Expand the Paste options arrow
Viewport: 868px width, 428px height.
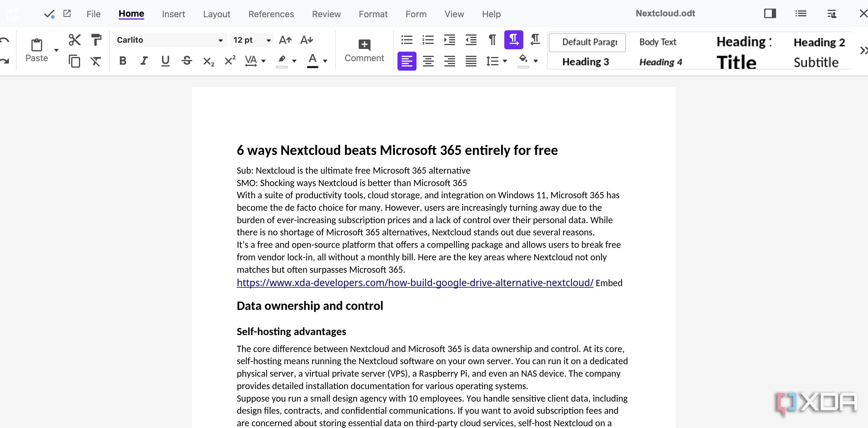click(56, 50)
